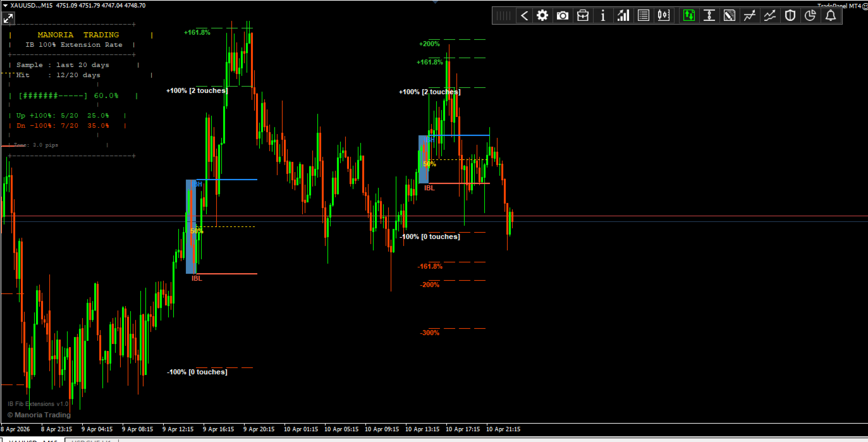Select the double line chart icon
The height and width of the screenshot is (442, 868).
point(770,16)
